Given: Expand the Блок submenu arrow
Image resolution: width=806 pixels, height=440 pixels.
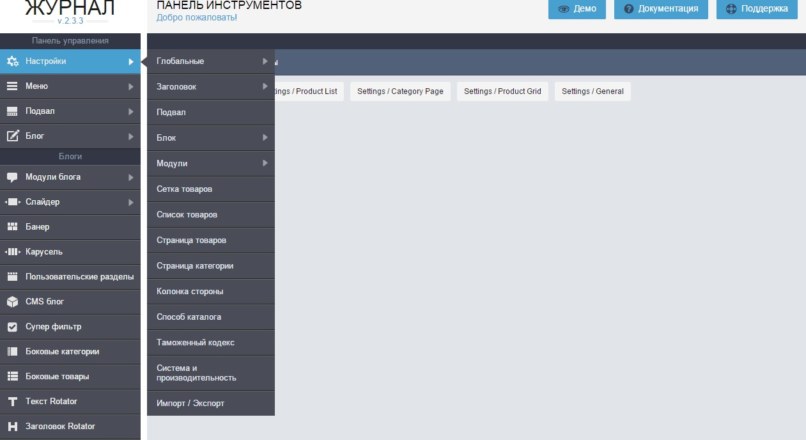Looking at the screenshot, I should point(265,138).
